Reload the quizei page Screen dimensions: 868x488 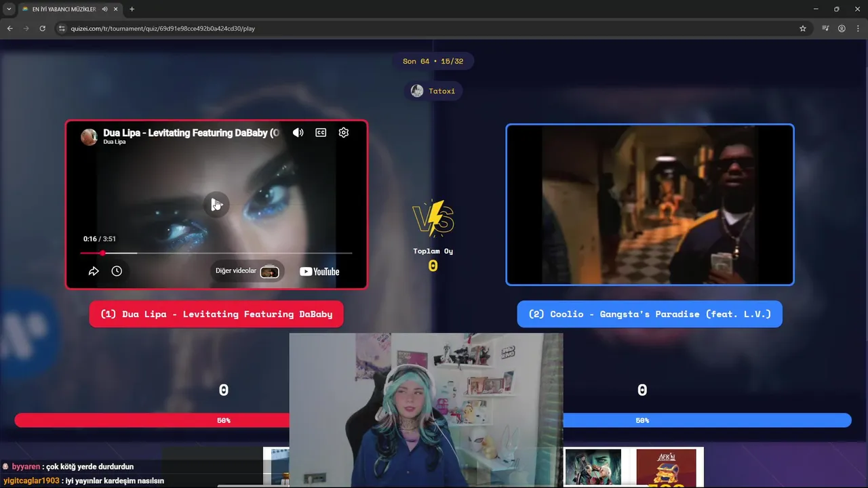pos(42,28)
